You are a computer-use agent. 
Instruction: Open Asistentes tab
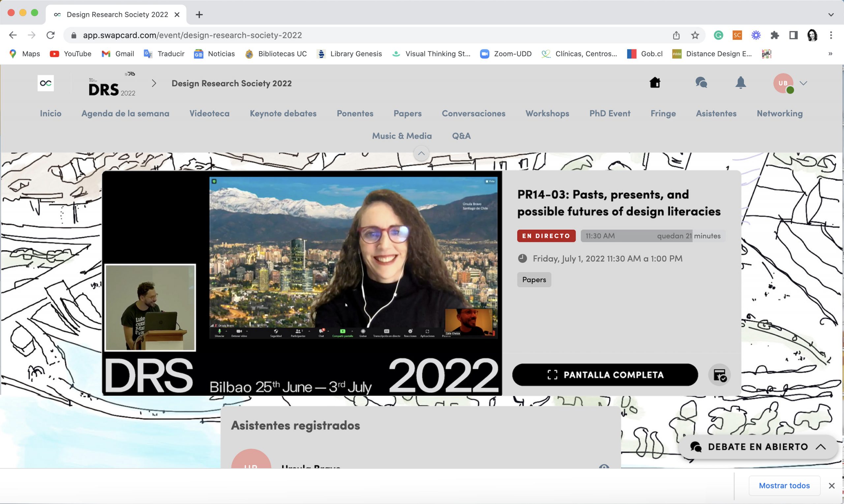click(716, 113)
